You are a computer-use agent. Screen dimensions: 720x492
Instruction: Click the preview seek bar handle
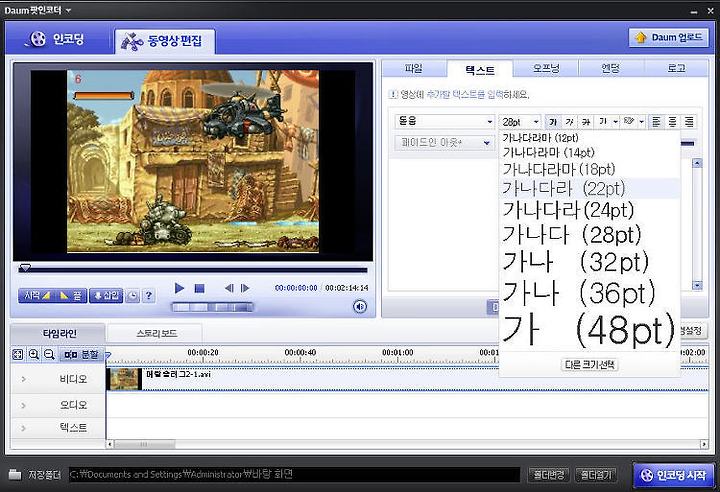click(25, 267)
